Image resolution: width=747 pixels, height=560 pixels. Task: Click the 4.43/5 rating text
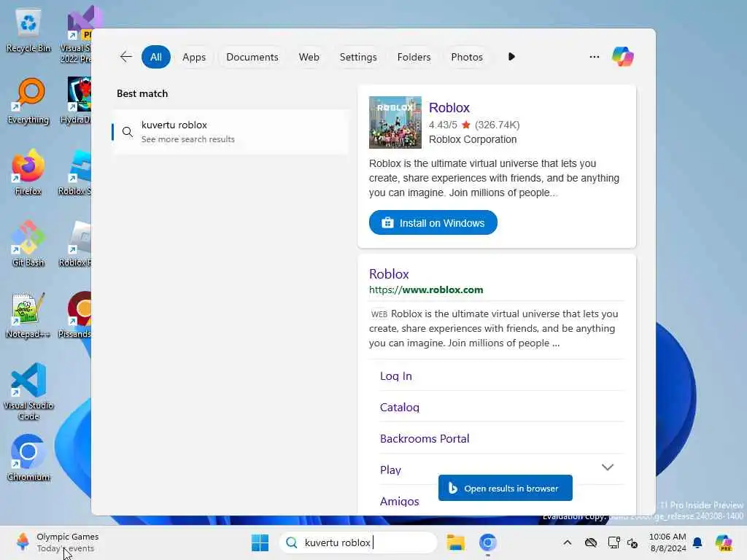(x=443, y=125)
